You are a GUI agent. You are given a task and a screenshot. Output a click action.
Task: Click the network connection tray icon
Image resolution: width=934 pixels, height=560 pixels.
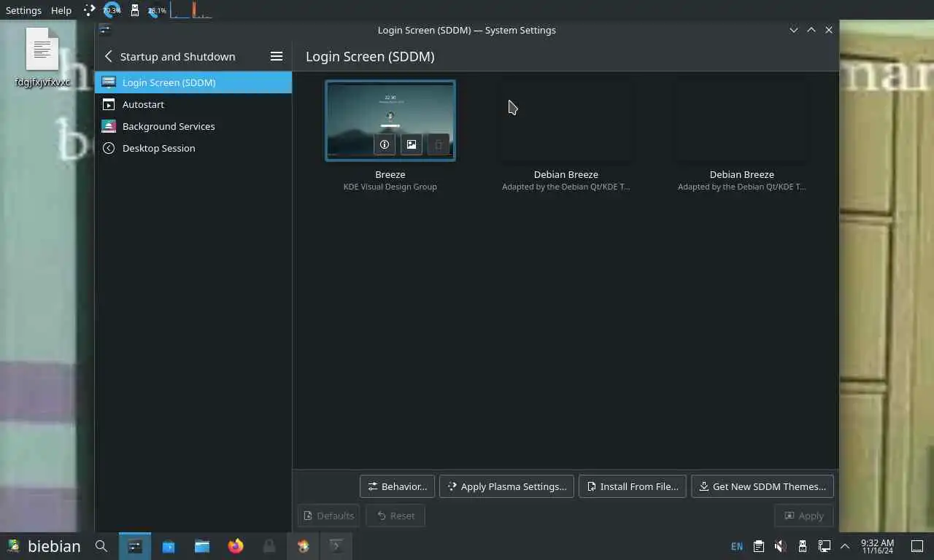[824, 546]
